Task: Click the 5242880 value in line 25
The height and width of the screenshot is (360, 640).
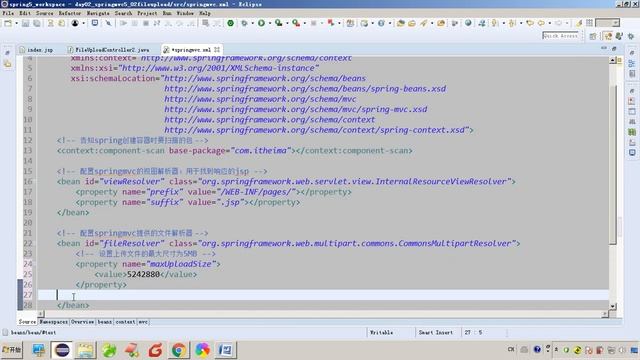Action: pos(143,274)
